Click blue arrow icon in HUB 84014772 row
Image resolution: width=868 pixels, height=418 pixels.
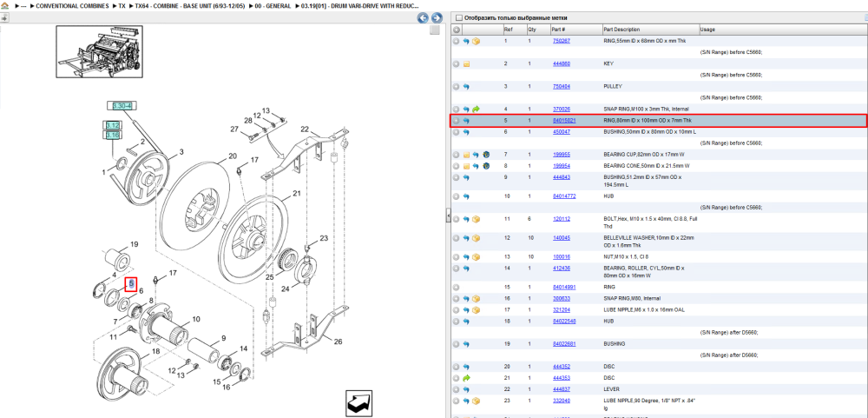466,196
